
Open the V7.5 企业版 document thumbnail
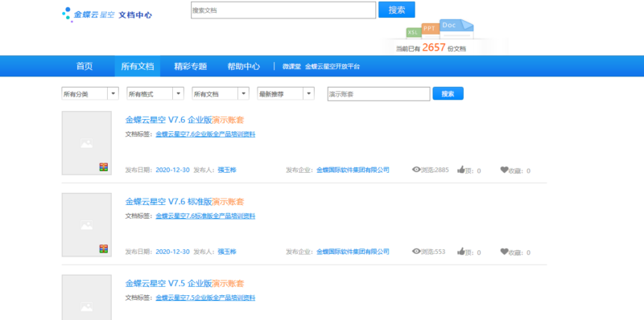87,297
